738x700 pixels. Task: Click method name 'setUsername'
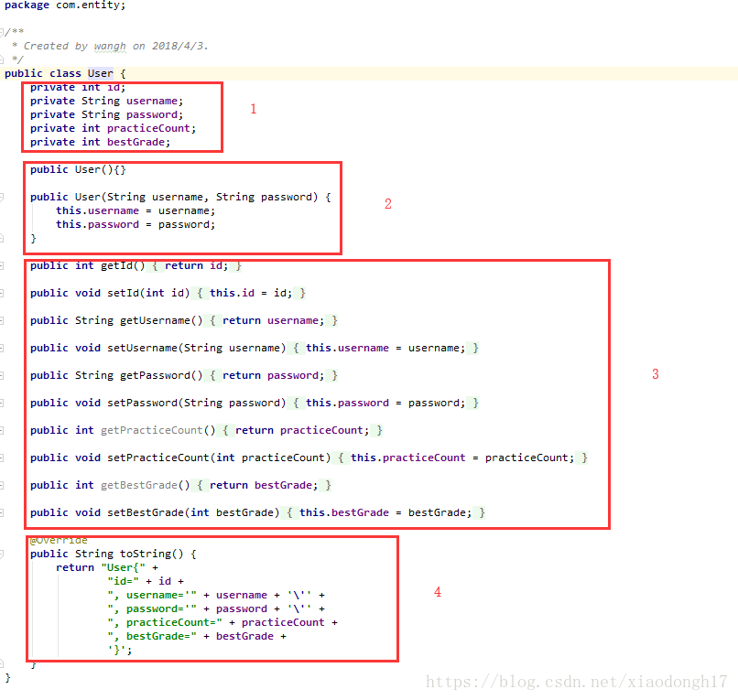tap(142, 348)
